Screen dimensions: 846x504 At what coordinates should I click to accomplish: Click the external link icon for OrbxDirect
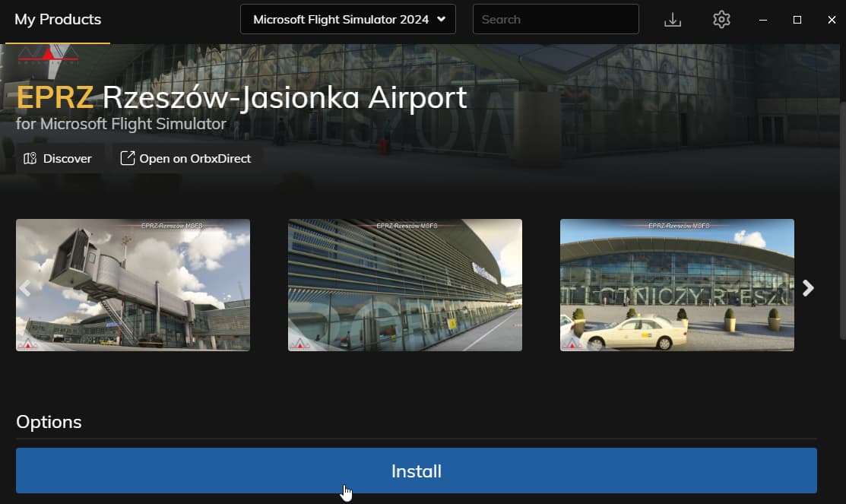pos(126,157)
